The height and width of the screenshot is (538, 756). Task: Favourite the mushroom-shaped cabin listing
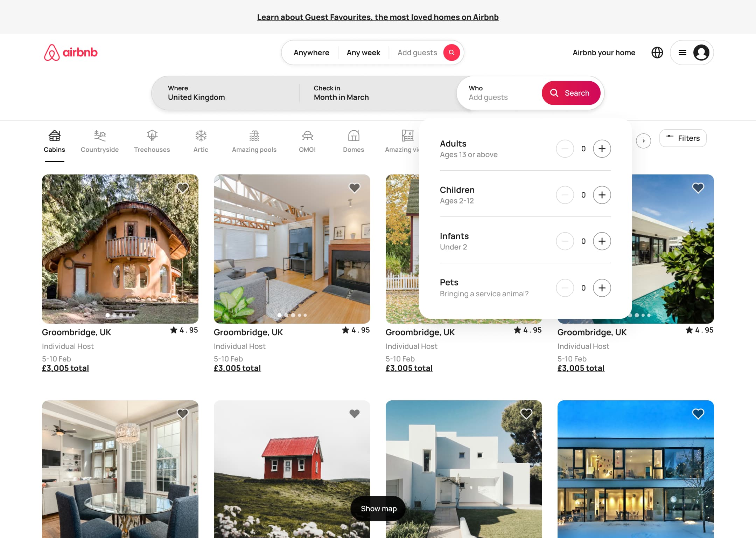182,188
